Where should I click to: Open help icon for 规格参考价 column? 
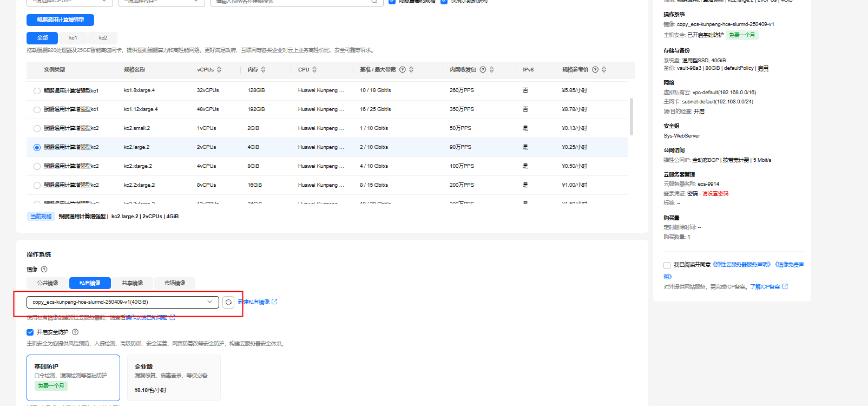595,70
